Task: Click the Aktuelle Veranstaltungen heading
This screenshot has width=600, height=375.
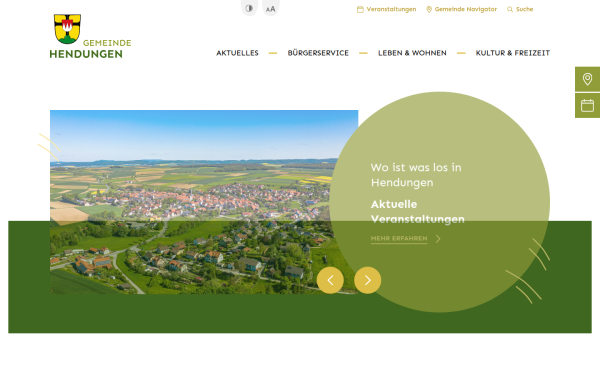Action: pyautogui.click(x=417, y=212)
